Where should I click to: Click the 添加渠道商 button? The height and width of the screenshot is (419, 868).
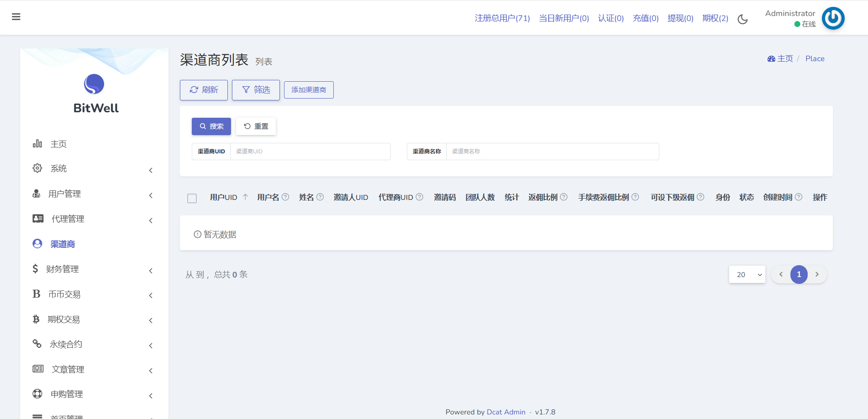pyautogui.click(x=309, y=90)
